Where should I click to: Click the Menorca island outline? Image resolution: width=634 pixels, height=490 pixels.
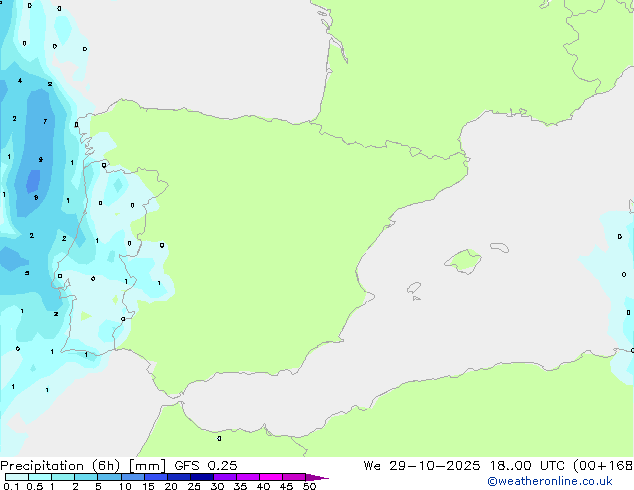point(499,247)
